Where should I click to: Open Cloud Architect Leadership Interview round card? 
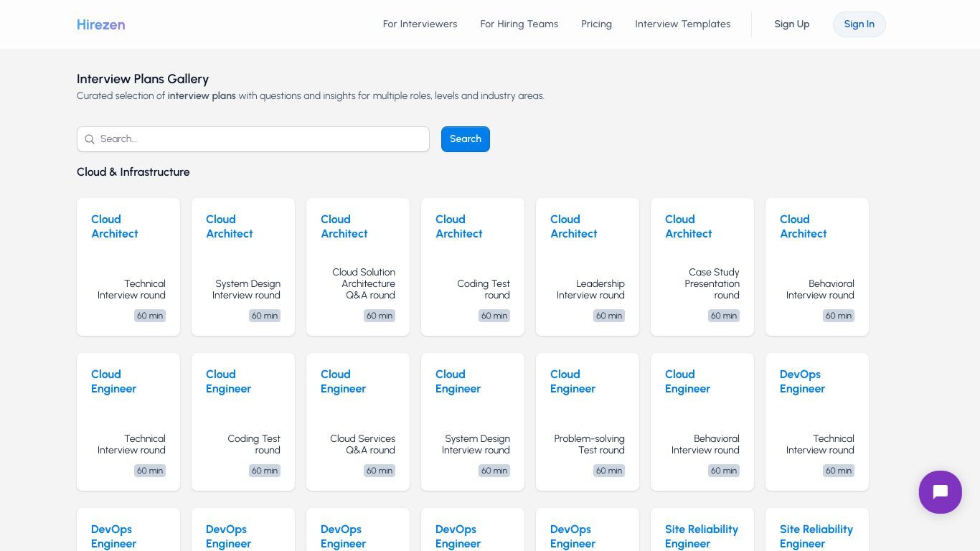pos(588,267)
